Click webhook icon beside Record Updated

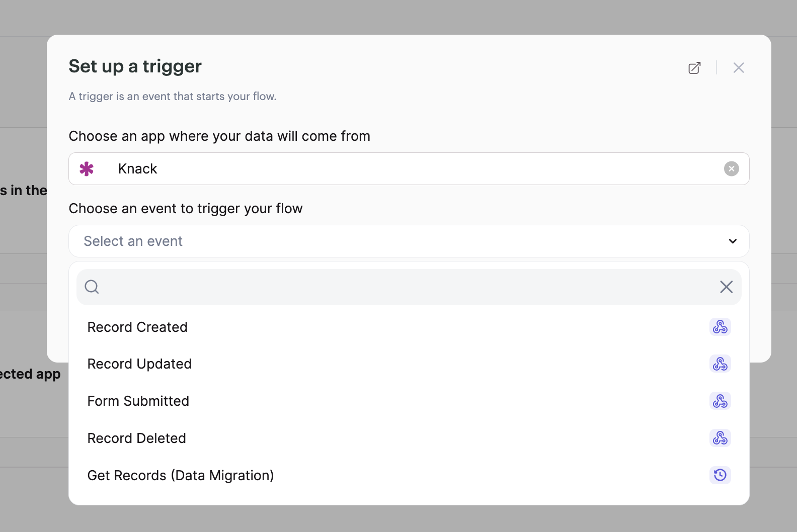coord(720,364)
